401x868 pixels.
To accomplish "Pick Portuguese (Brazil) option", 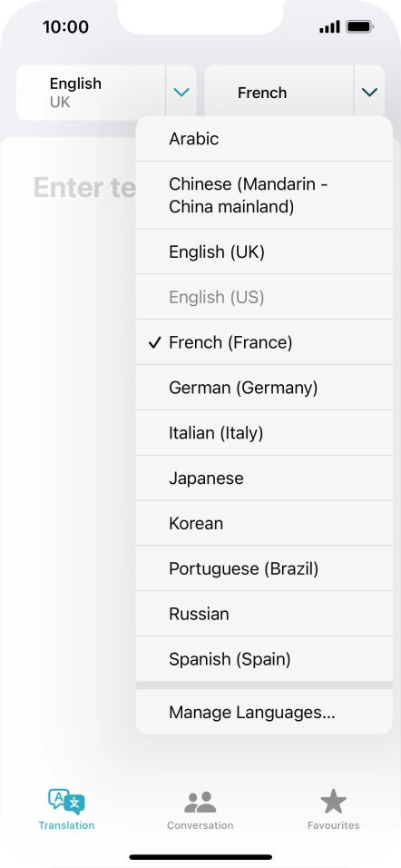I will point(264,568).
